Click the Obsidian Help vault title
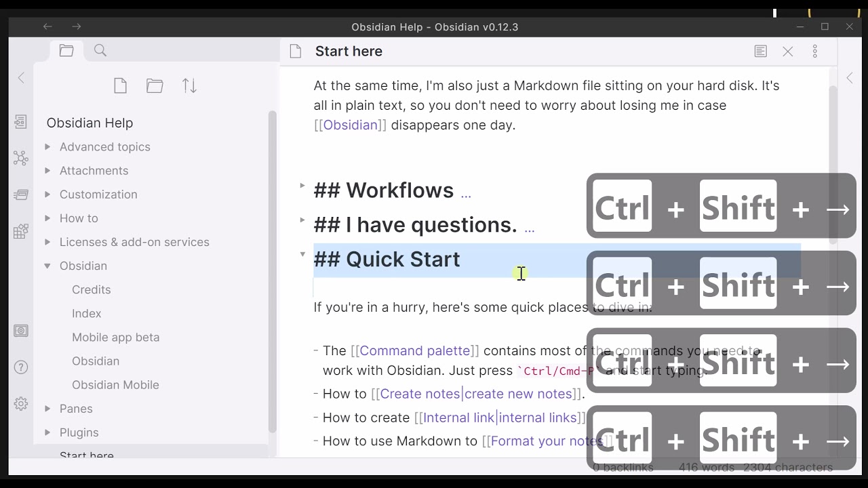The width and height of the screenshot is (868, 488). 90,123
